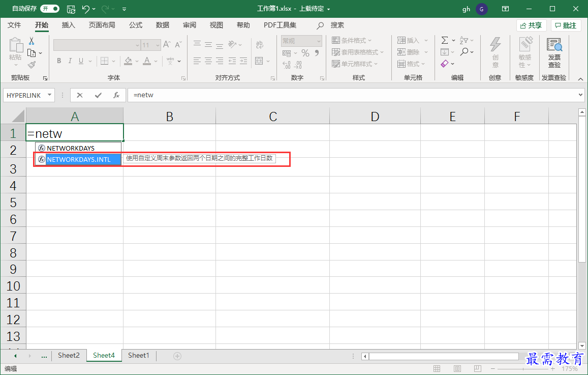588x375 pixels.
Task: Open the 套用表格格式 dropdown
Action: tap(358, 52)
